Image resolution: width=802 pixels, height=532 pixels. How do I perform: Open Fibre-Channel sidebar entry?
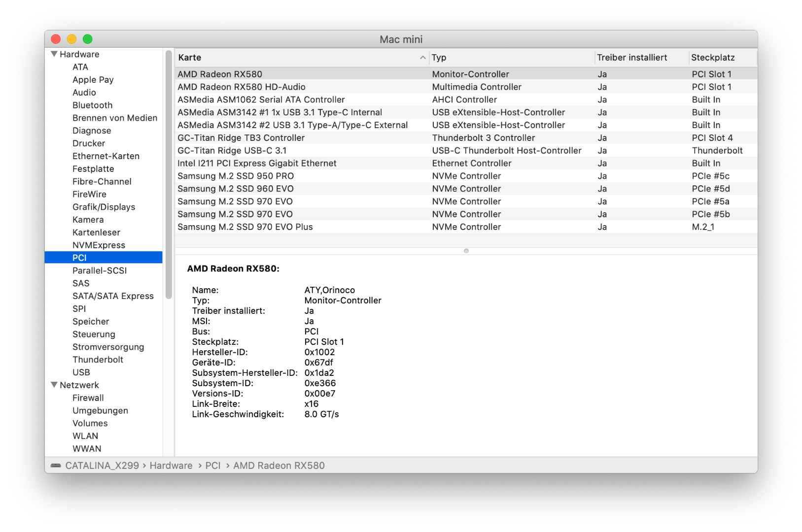(x=102, y=182)
